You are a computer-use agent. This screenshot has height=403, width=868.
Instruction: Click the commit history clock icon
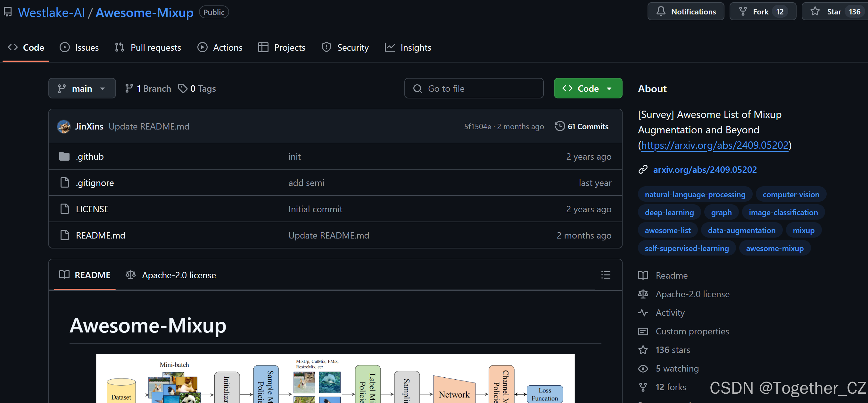click(x=559, y=126)
